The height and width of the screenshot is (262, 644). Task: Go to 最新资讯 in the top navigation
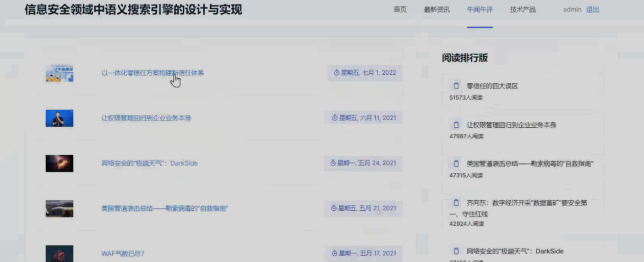click(436, 10)
